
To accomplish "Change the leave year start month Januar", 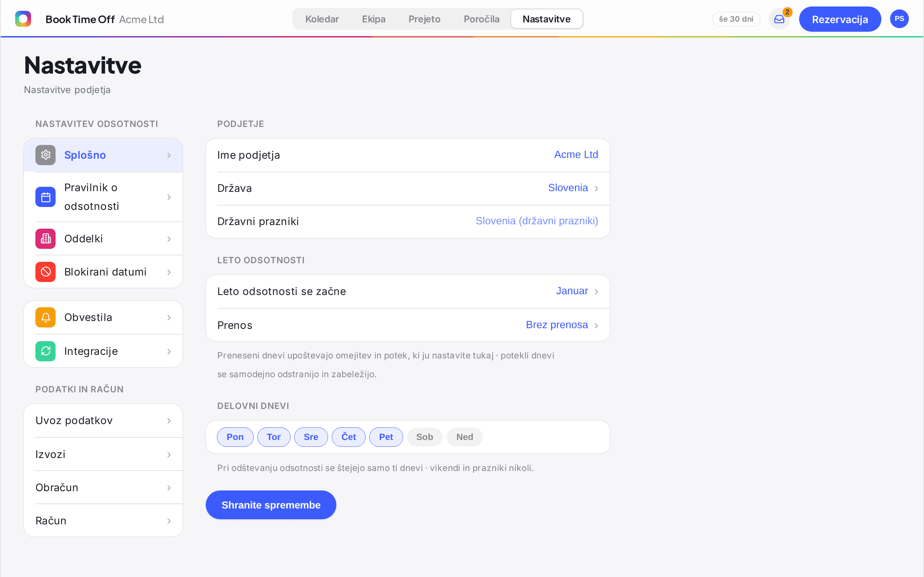I will point(408,291).
